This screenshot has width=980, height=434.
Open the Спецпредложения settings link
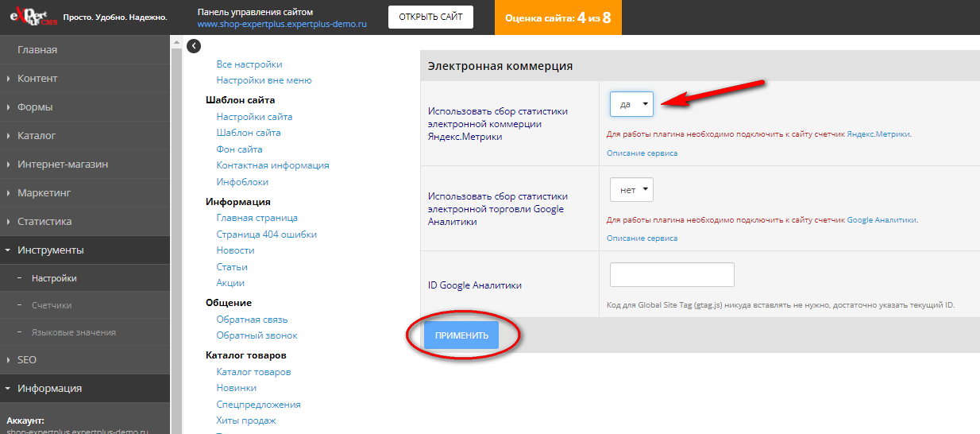click(259, 405)
